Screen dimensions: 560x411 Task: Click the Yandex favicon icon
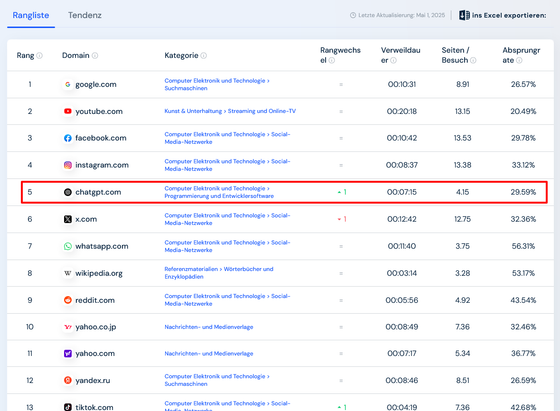point(68,380)
